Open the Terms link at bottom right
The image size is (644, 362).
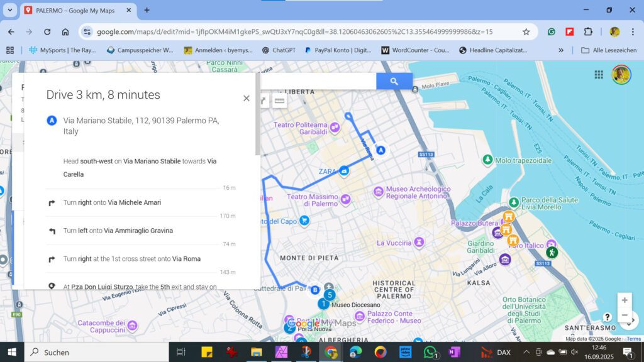point(633,339)
